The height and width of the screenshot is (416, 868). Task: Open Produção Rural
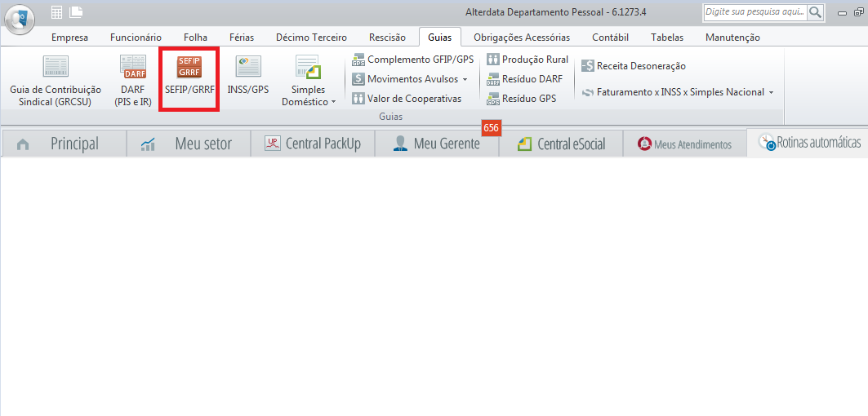tap(527, 60)
